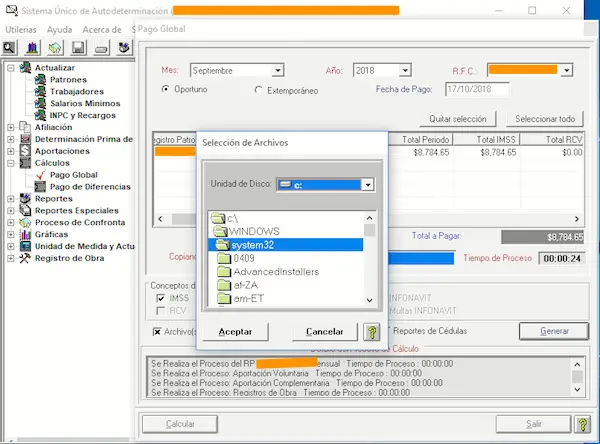Expand the Aportaciones tree node
Image resolution: width=600 pixels, height=444 pixels.
point(11,151)
